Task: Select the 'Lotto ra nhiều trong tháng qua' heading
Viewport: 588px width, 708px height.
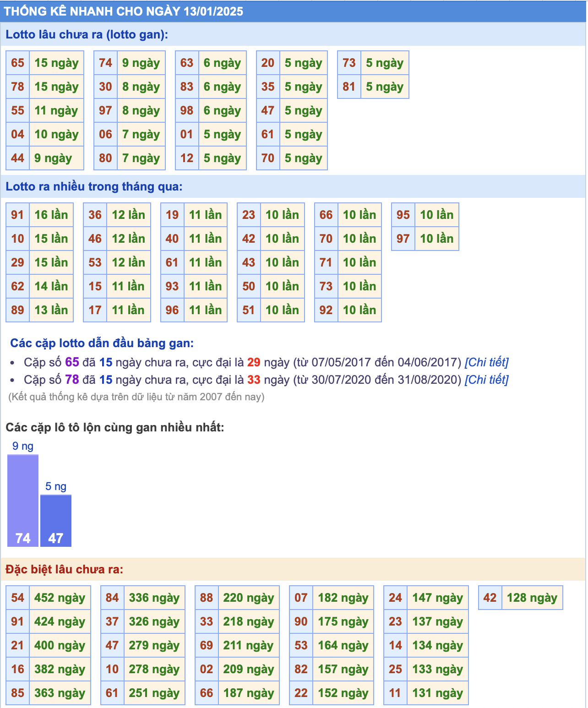Action: pyautogui.click(x=94, y=187)
